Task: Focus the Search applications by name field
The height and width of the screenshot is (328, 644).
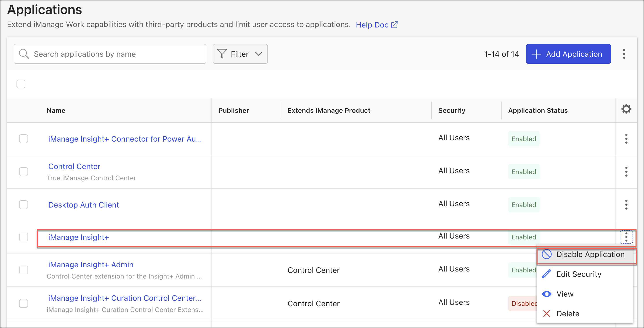Action: click(110, 54)
